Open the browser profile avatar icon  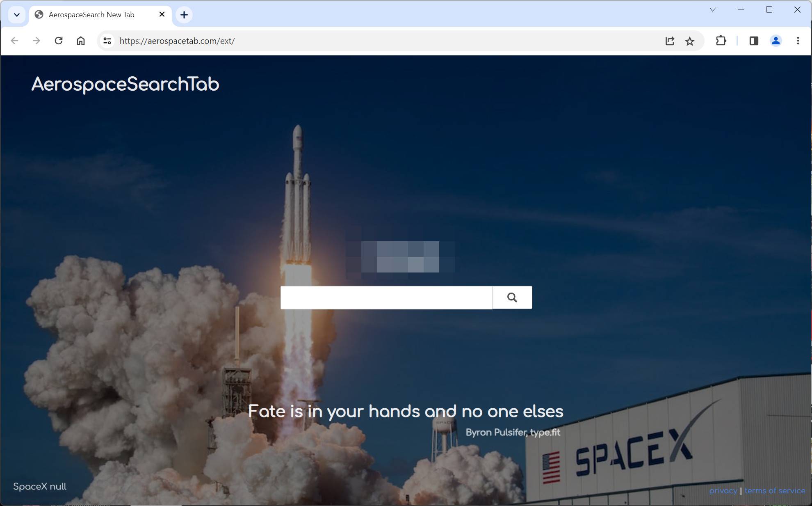775,41
